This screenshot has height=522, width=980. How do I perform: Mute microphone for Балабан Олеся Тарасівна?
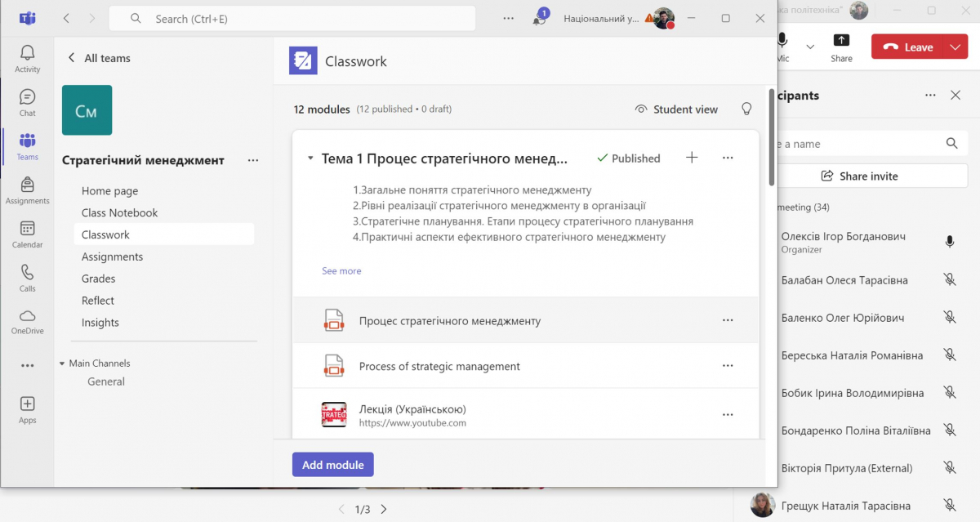tap(950, 279)
